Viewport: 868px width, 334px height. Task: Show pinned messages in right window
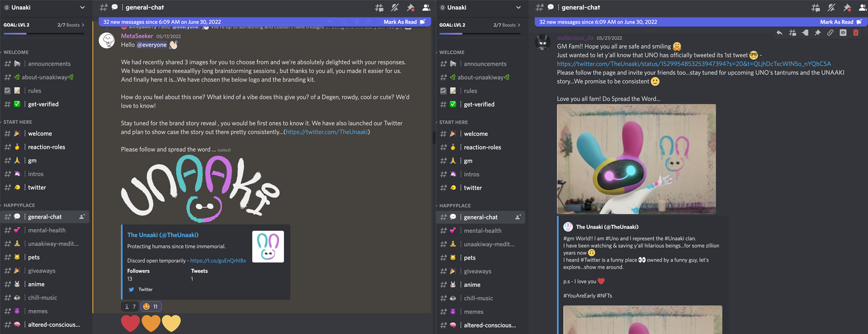847,8
